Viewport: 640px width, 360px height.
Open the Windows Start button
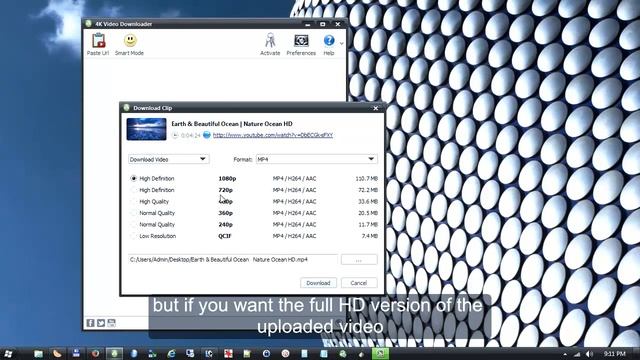[x=8, y=353]
